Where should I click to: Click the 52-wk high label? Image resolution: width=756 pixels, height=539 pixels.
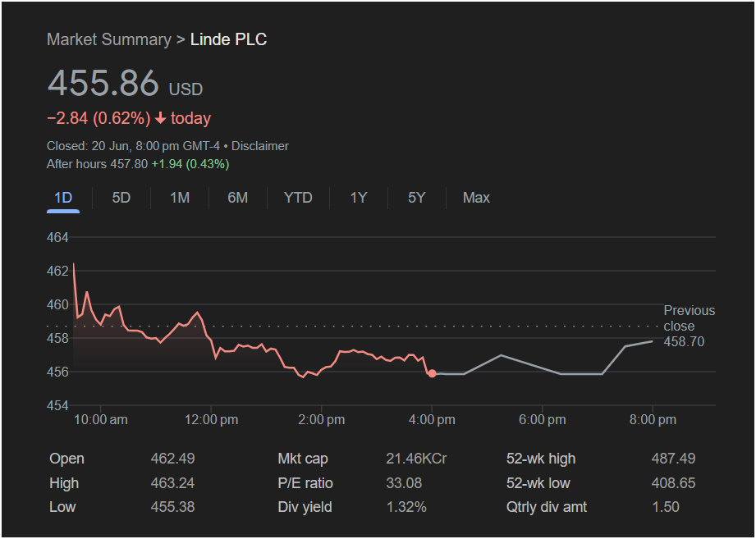tap(541, 459)
